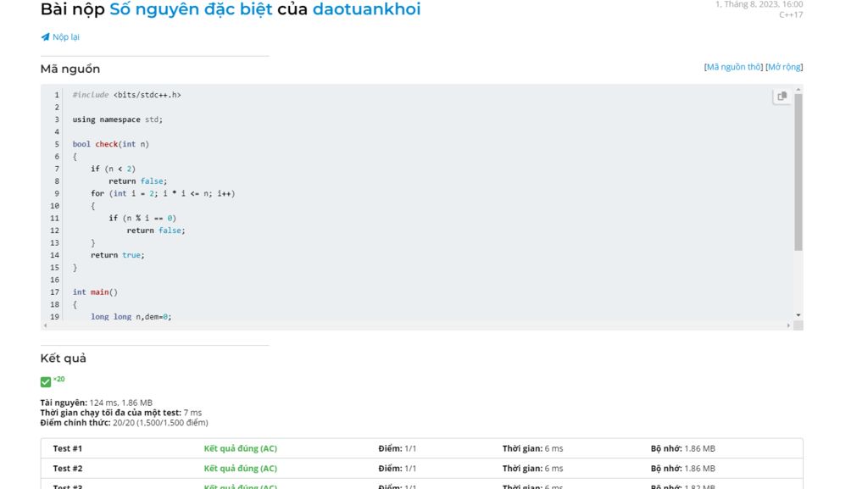Screen dimensions: 868x489
Task: Click the +20 points badge
Action: [x=59, y=379]
